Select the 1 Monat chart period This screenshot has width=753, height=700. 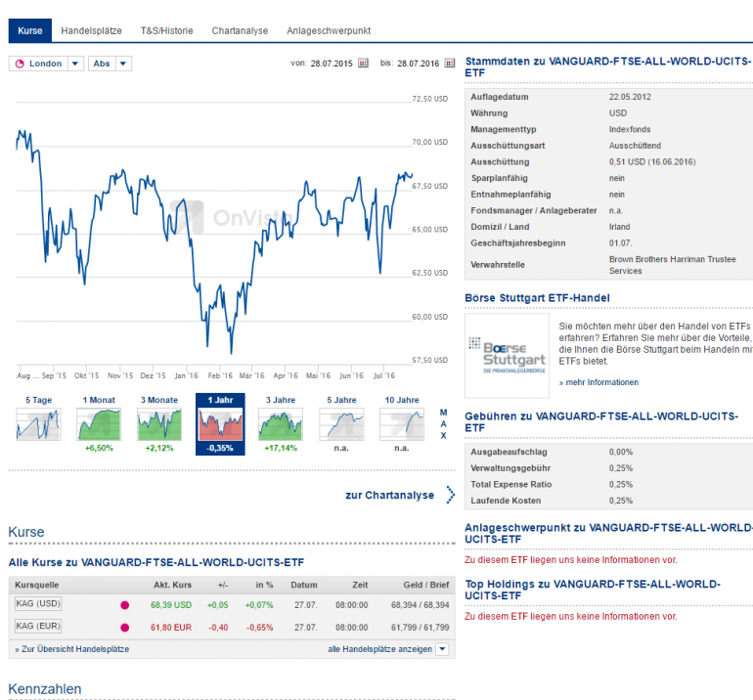(x=99, y=424)
